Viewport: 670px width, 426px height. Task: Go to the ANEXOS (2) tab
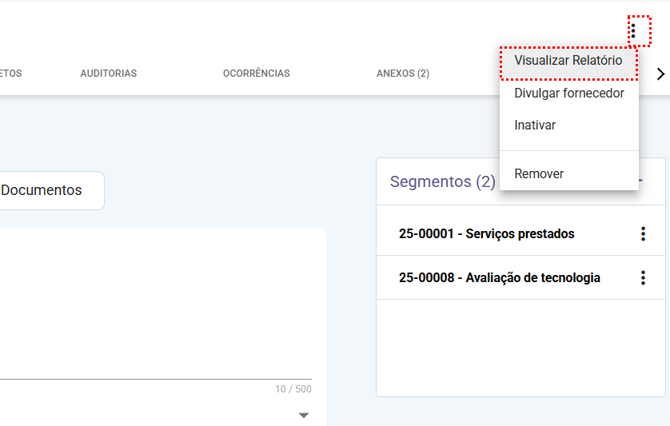[402, 73]
